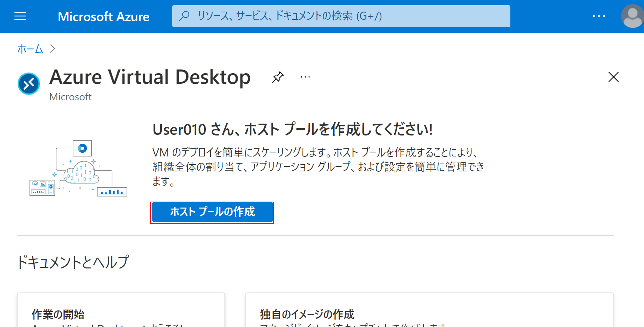Screen dimensions: 644x327
Task: Click ホスト プールの作成 button
Action: click(x=212, y=212)
